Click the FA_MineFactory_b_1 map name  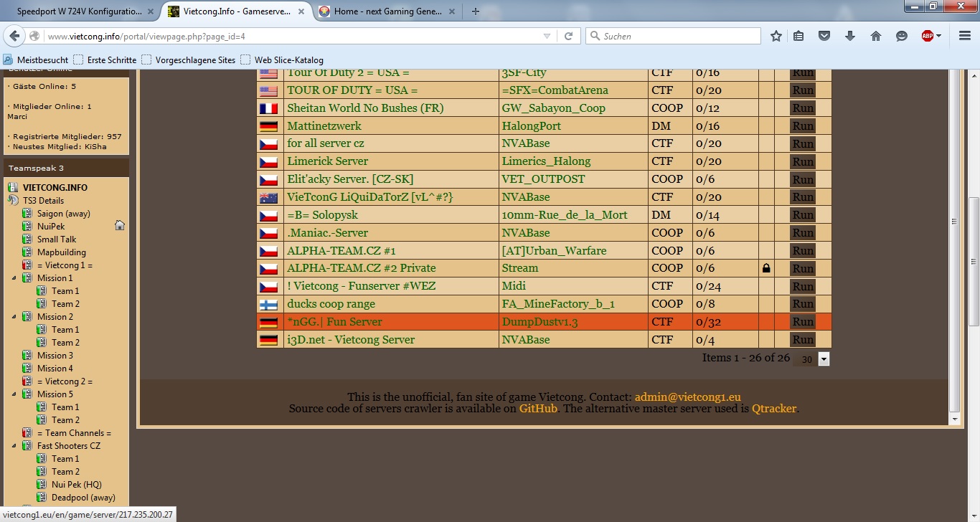[558, 304]
